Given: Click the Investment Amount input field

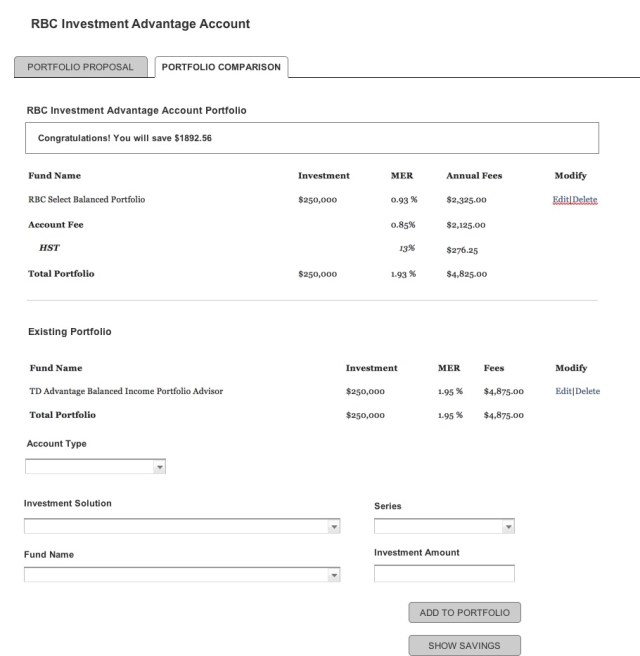Looking at the screenshot, I should pos(444,574).
